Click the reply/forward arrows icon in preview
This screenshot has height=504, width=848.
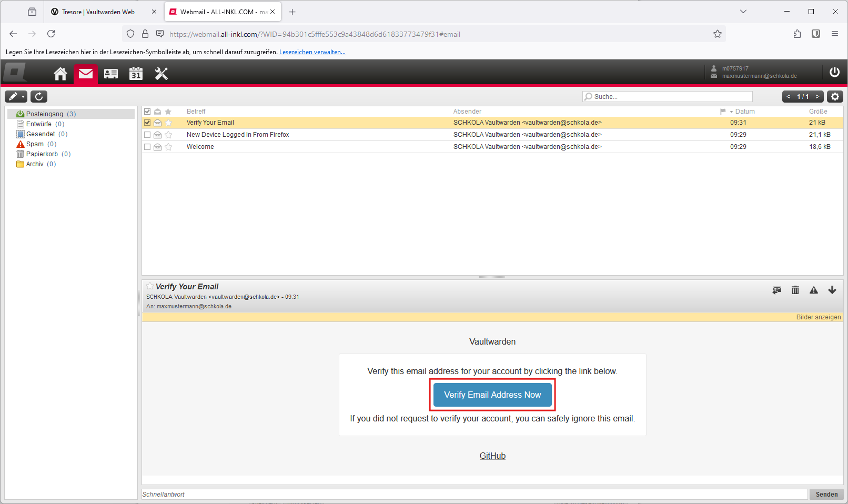tap(777, 290)
